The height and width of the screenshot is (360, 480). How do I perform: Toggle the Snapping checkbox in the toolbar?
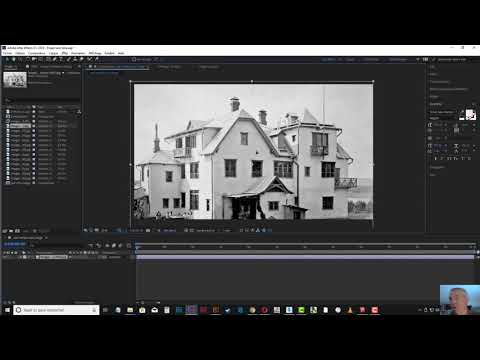134,59
